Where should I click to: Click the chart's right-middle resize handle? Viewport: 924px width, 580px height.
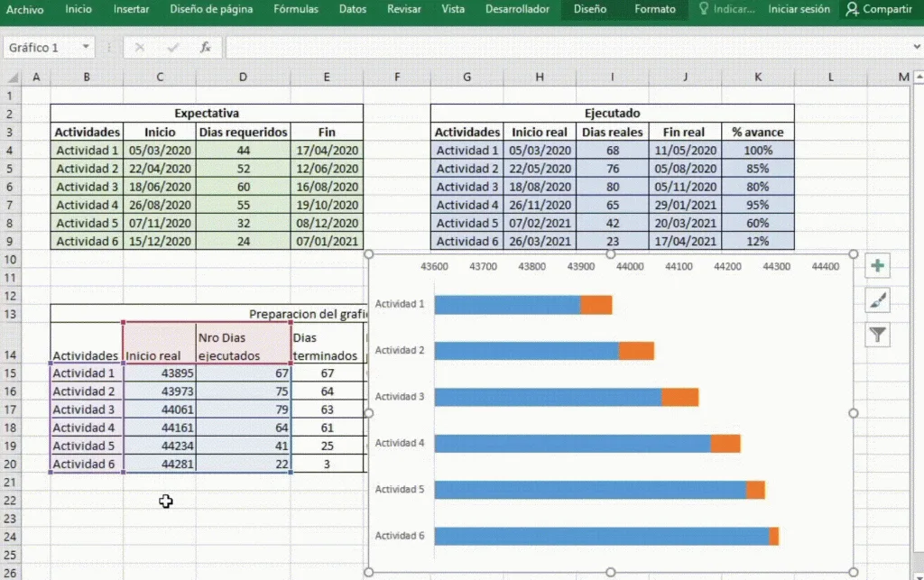[854, 413]
